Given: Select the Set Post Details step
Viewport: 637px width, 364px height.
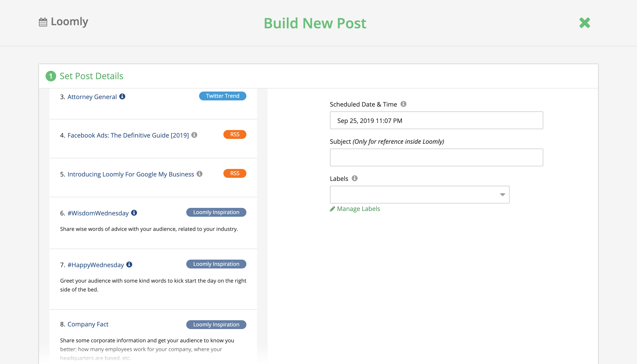Looking at the screenshot, I should [91, 76].
